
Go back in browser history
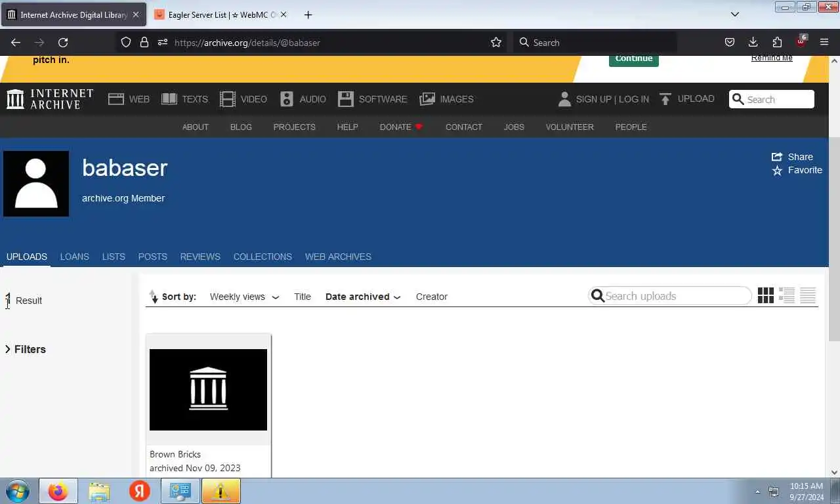[16, 43]
